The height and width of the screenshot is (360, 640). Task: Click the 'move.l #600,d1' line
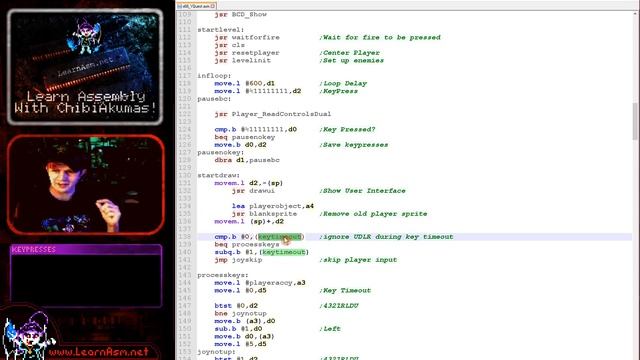244,84
